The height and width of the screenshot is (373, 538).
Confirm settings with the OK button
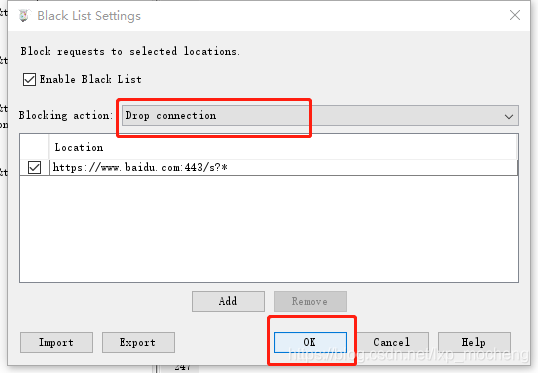click(x=310, y=342)
